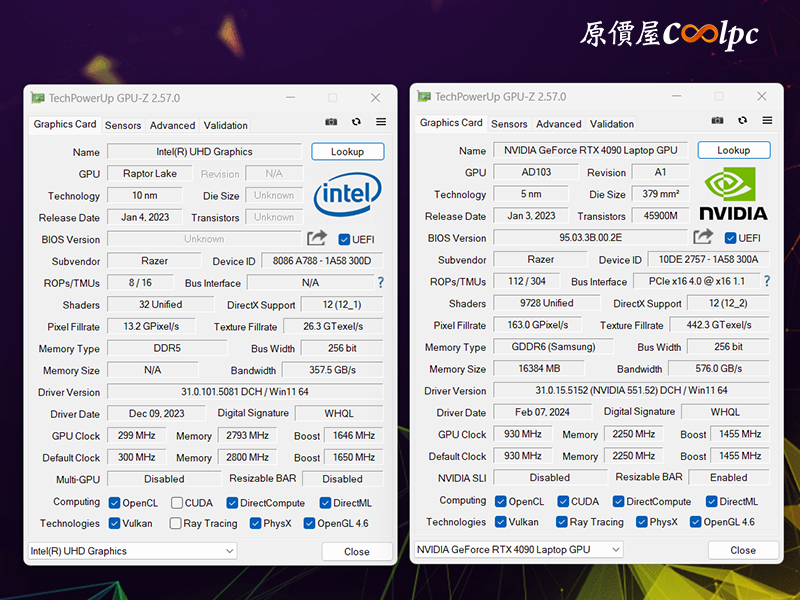Click the Intel(R) UHD Graphics name field

pyautogui.click(x=204, y=152)
